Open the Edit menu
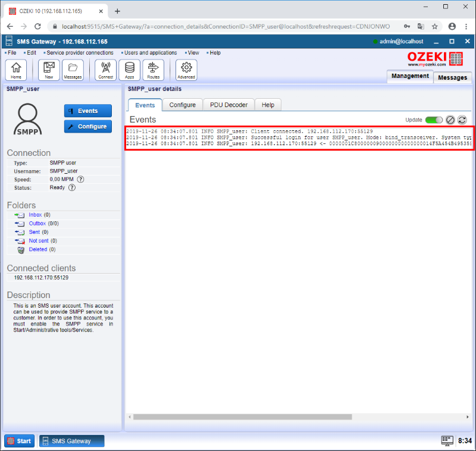476x451 pixels. click(x=32, y=53)
